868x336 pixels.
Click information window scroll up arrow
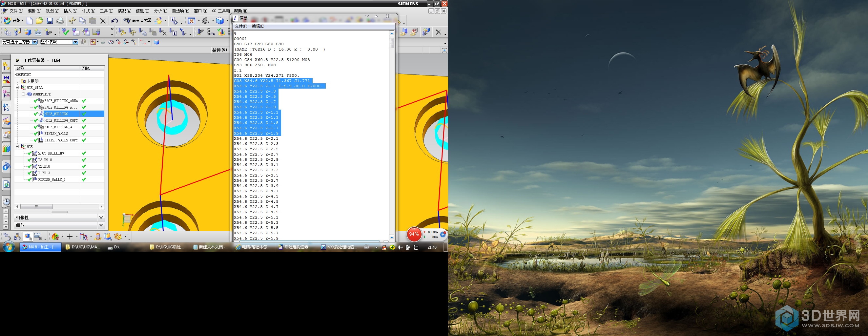392,33
